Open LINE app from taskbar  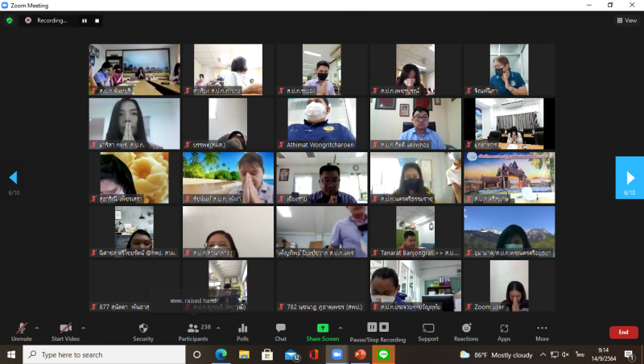[x=384, y=354]
